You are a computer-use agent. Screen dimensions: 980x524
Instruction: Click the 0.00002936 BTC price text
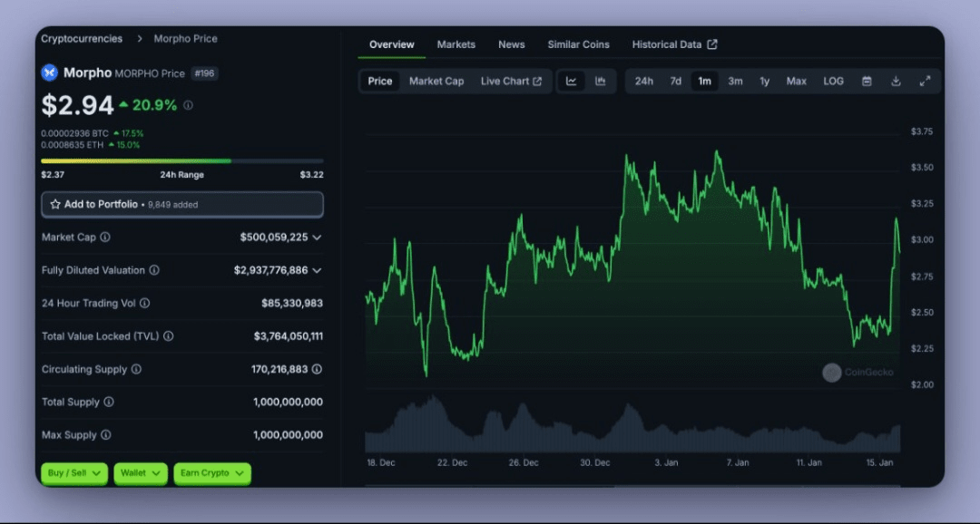pyautogui.click(x=75, y=133)
